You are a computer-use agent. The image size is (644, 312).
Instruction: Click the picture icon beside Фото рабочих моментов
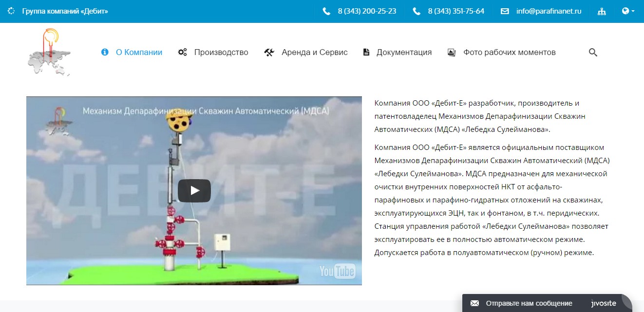[452, 52]
